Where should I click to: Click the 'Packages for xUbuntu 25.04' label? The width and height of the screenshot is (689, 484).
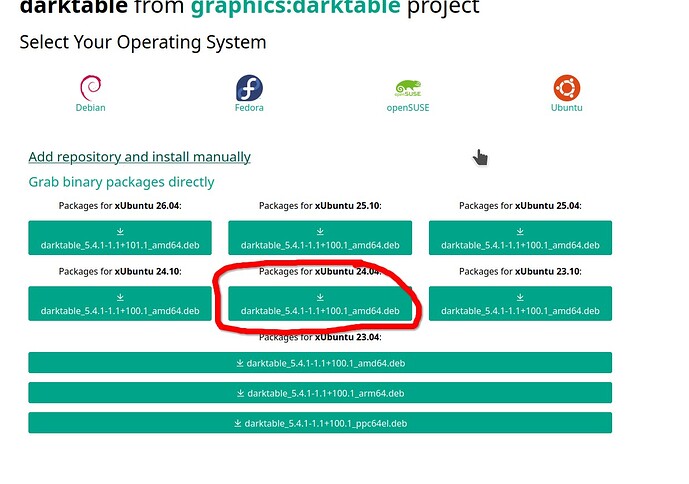coord(520,206)
